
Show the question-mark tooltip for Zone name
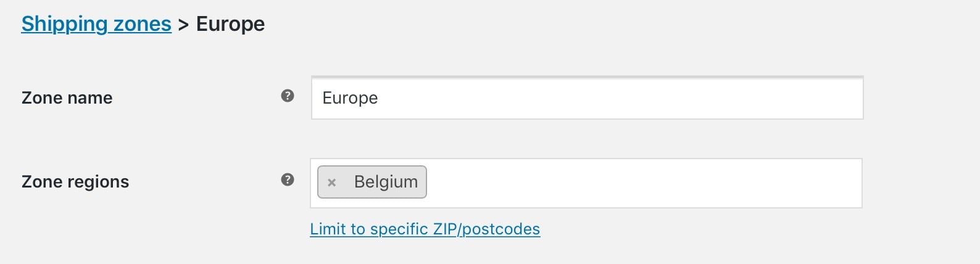(288, 96)
